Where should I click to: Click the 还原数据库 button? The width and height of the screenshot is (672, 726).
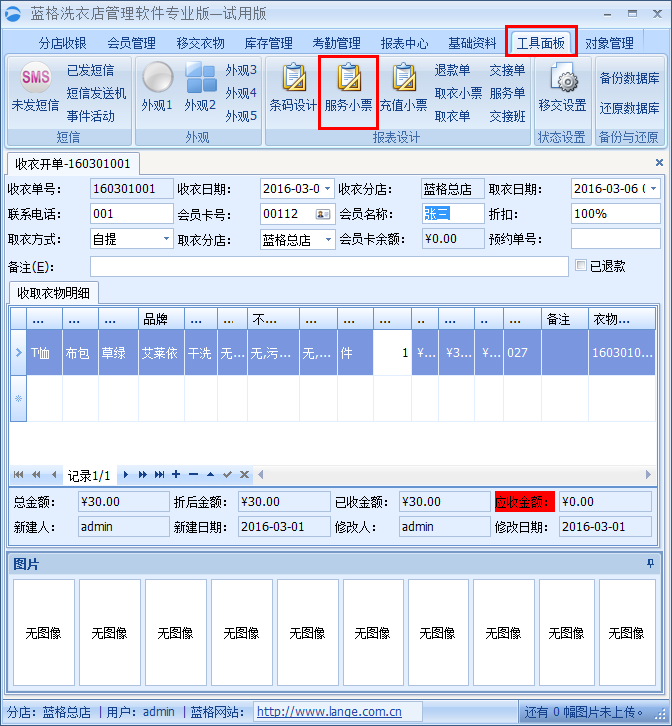coord(629,108)
